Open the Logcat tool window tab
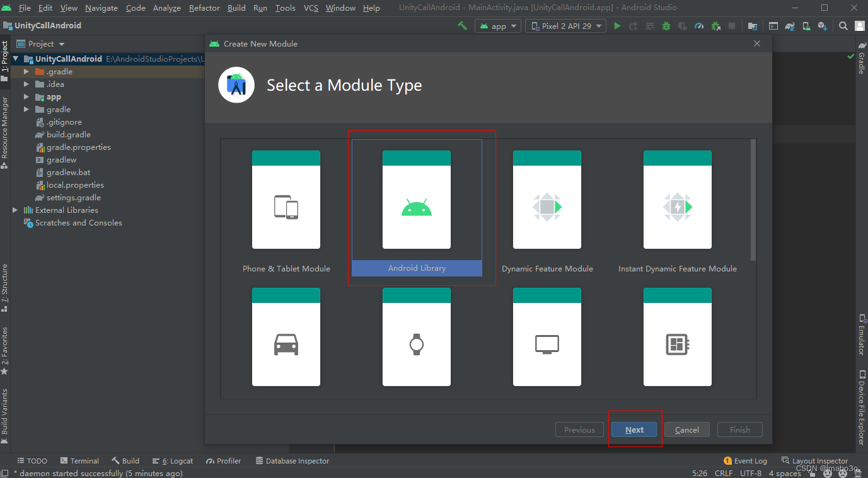The width and height of the screenshot is (868, 478). [x=172, y=461]
